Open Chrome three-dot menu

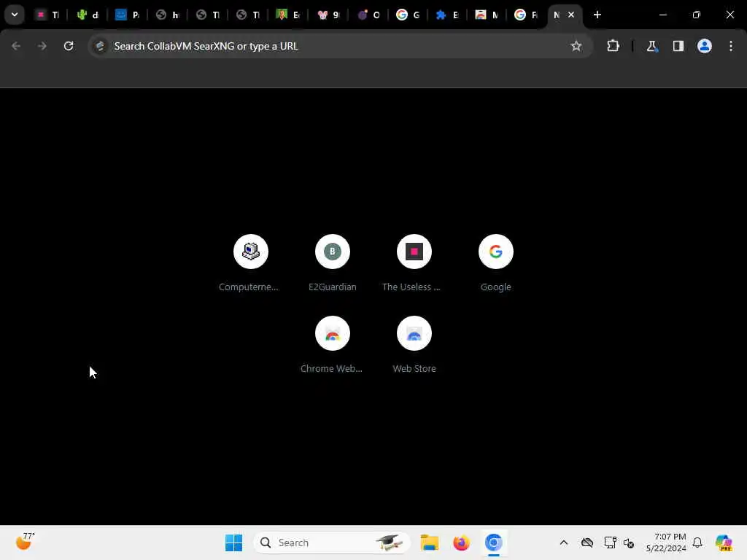[731, 46]
